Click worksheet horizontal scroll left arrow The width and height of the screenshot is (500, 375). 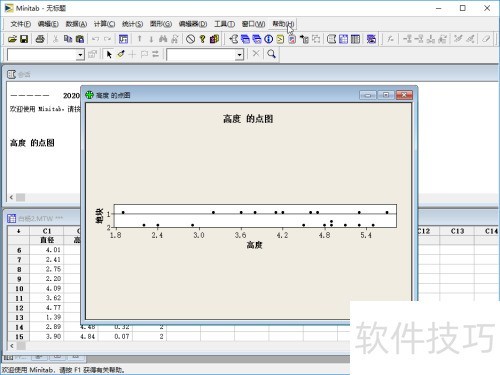pyautogui.click(x=12, y=346)
